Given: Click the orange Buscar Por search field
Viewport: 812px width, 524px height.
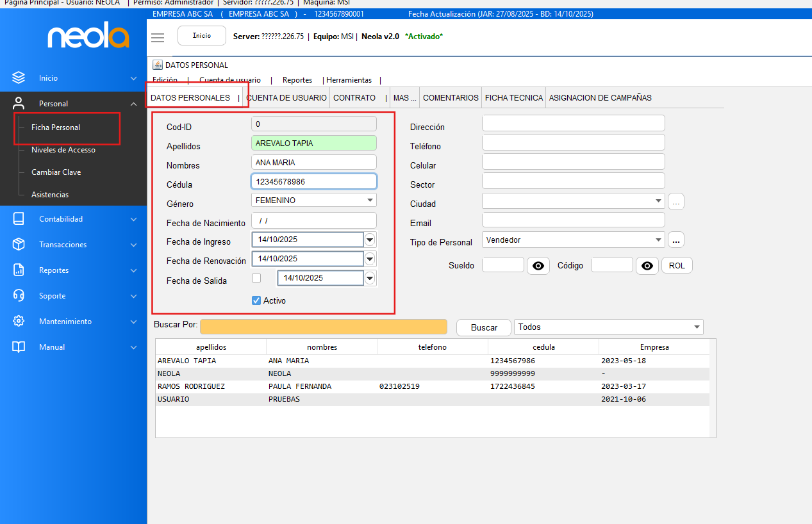Looking at the screenshot, I should pos(323,327).
